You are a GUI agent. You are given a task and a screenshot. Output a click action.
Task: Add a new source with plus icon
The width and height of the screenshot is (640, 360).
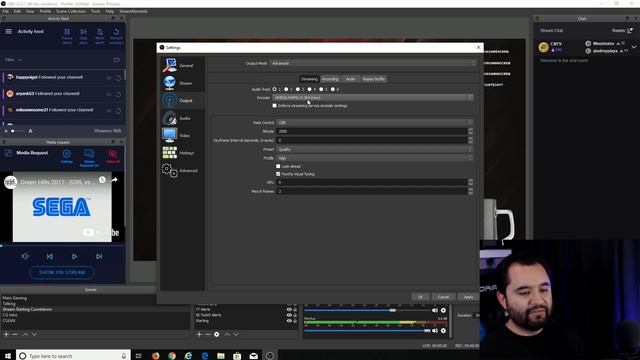click(x=199, y=334)
